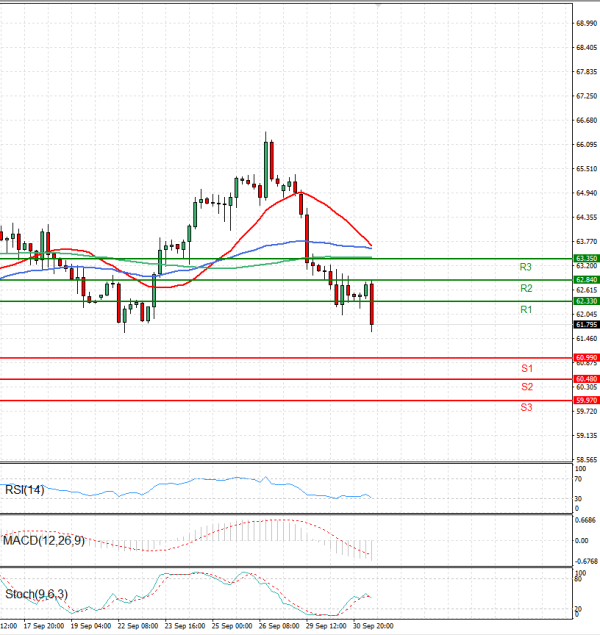Click the R2 resistance level label
This screenshot has height=635, width=600.
(525, 289)
